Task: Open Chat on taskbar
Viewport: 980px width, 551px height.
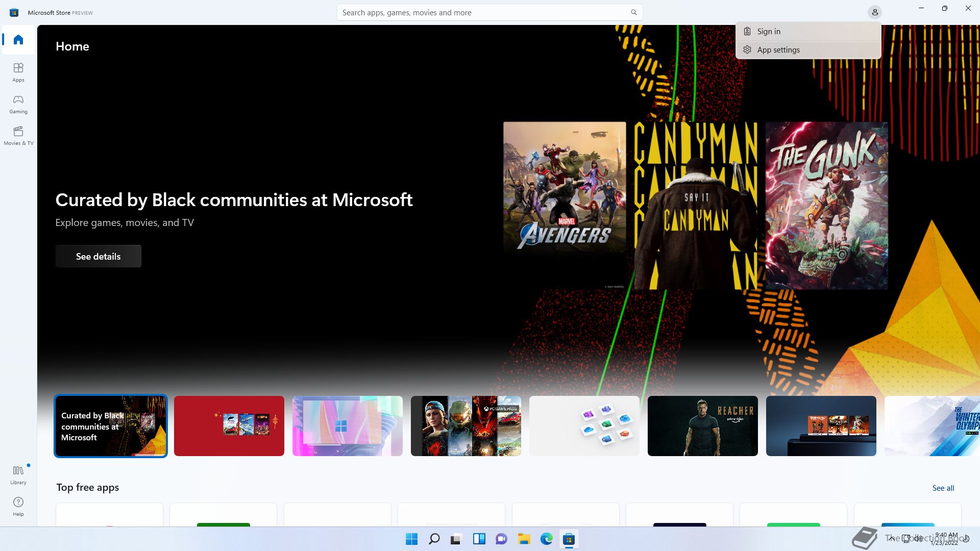Action: coord(501,539)
